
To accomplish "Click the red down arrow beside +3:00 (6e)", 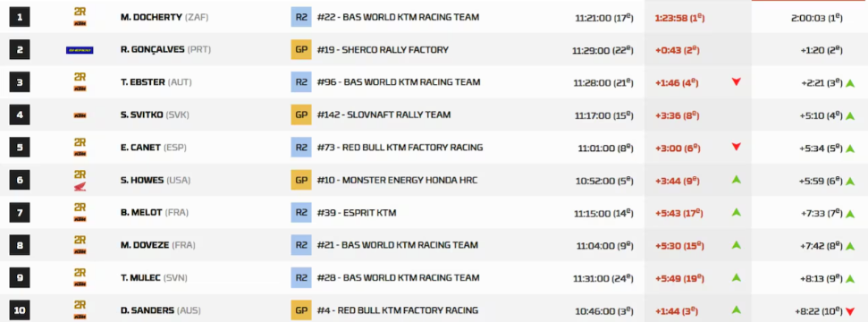I will [737, 147].
